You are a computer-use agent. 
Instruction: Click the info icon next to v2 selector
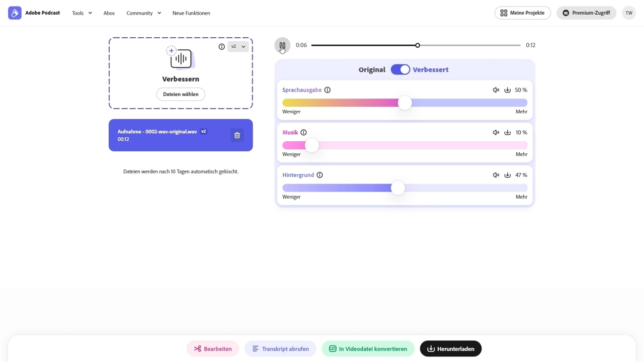pos(222,47)
